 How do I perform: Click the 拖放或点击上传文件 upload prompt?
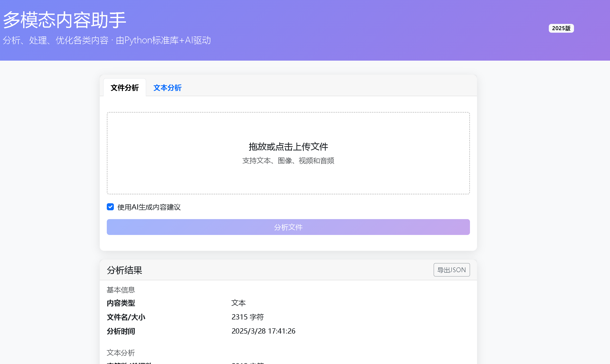coord(288,147)
